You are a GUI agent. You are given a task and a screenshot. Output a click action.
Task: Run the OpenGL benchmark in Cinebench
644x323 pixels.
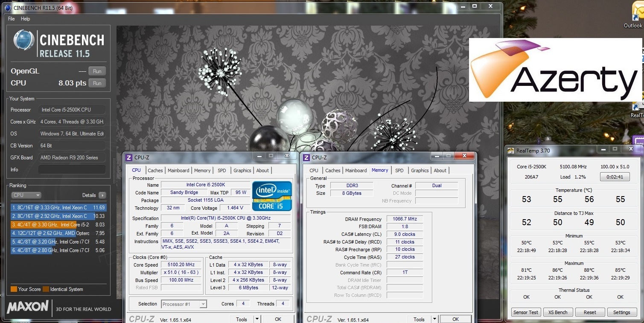[97, 71]
